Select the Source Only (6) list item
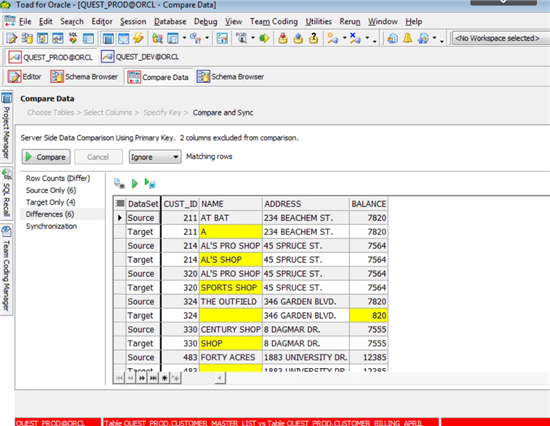 pyautogui.click(x=51, y=190)
